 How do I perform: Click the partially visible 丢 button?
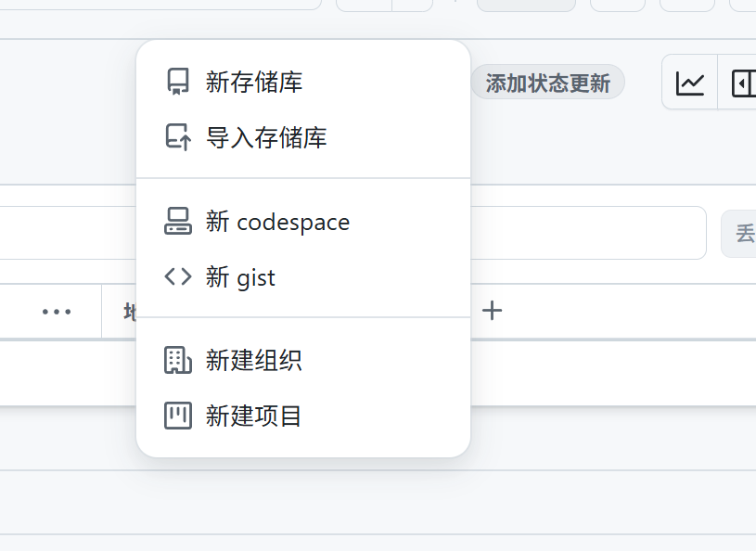[x=742, y=233]
